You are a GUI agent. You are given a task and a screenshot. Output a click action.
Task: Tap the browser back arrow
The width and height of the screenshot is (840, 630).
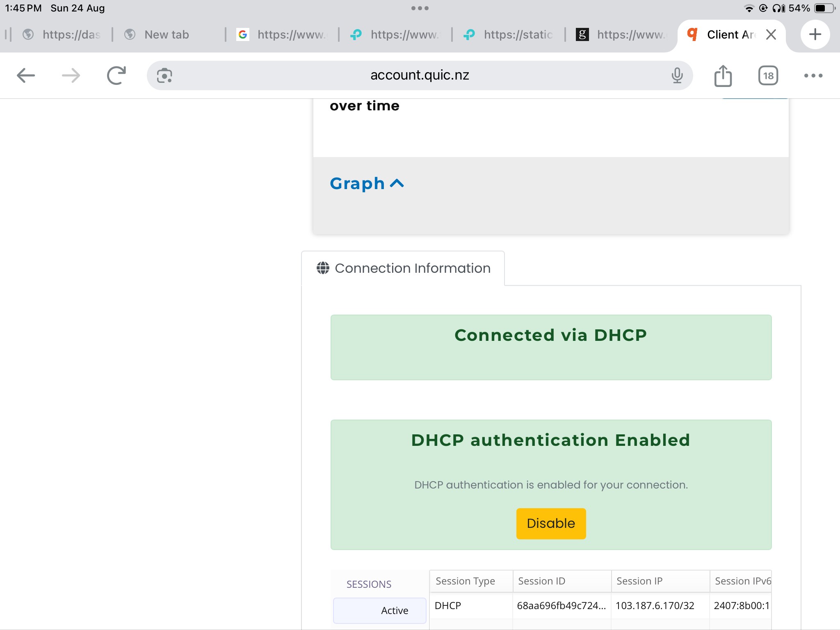coord(26,75)
